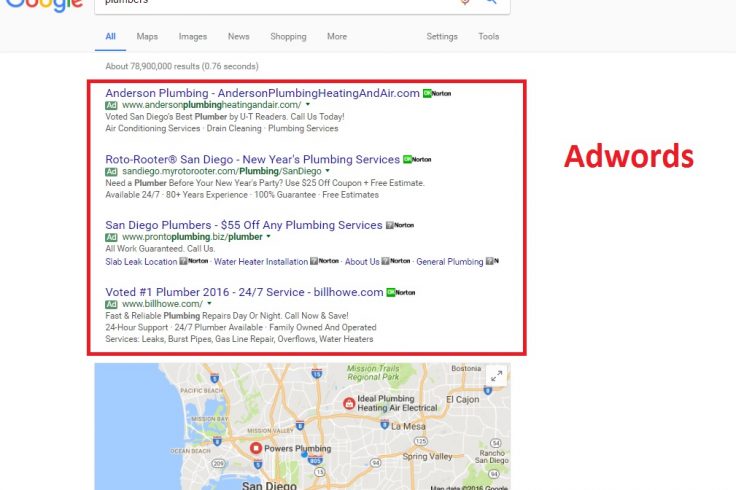Expand dropdown arrow next to www.billhowe.com URL
This screenshot has width=736, height=490.
coord(209,304)
